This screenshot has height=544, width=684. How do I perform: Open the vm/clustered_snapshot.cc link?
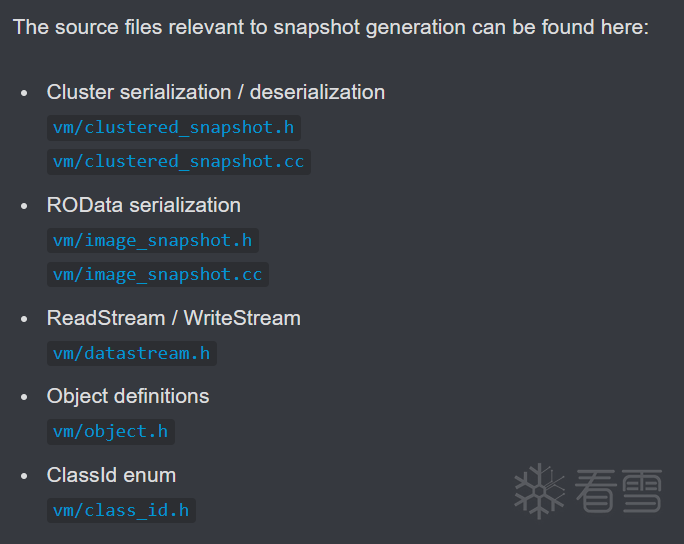(x=178, y=162)
